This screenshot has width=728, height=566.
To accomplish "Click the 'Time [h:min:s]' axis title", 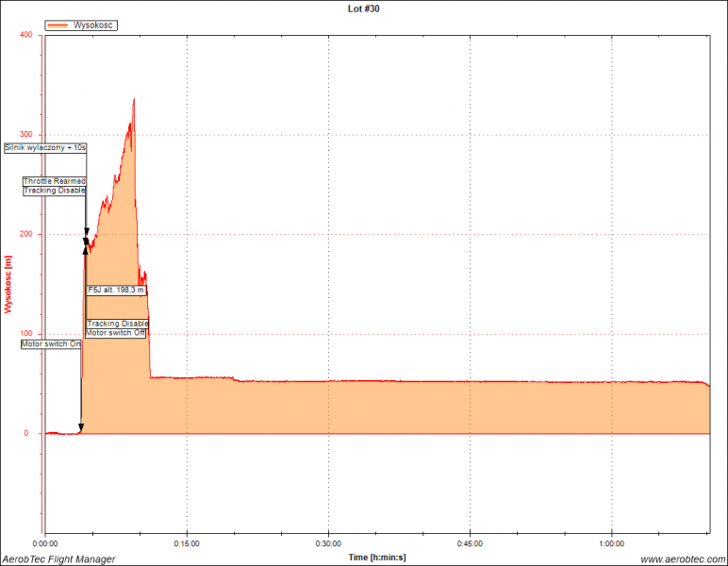I will 377,558.
